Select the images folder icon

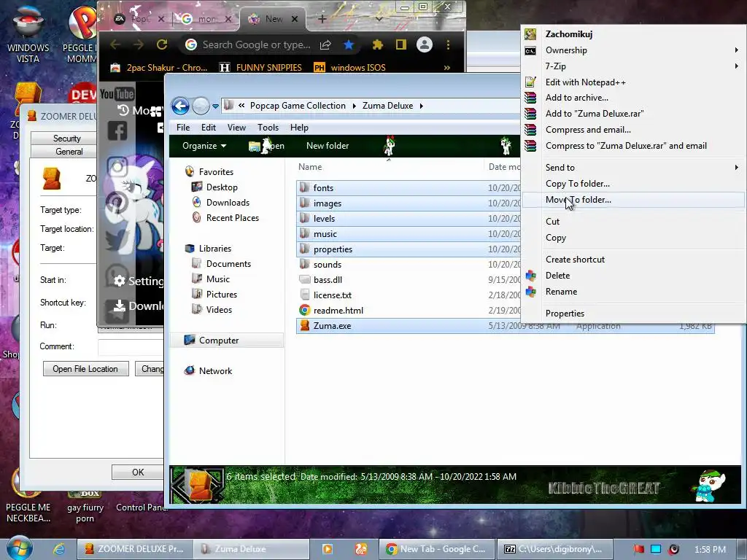[x=304, y=203]
